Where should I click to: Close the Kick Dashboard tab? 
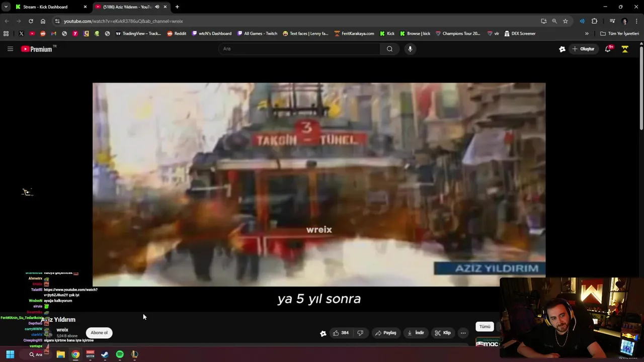click(x=85, y=7)
